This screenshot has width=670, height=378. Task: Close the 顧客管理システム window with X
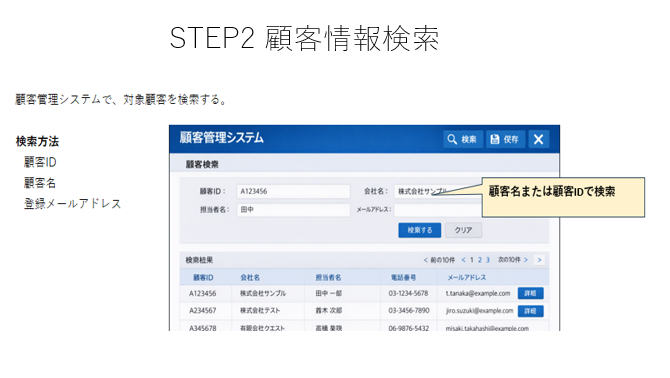tap(538, 139)
